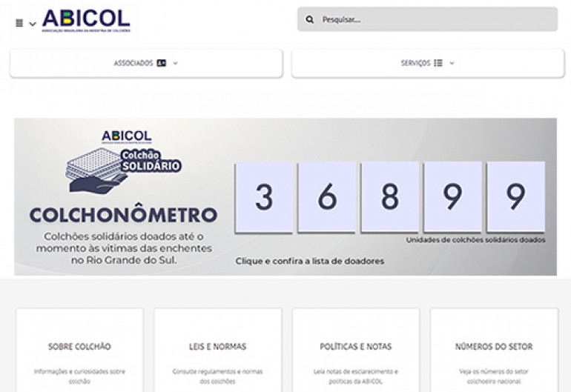Click the magnifier search icon
This screenshot has width=571, height=392.
[310, 20]
